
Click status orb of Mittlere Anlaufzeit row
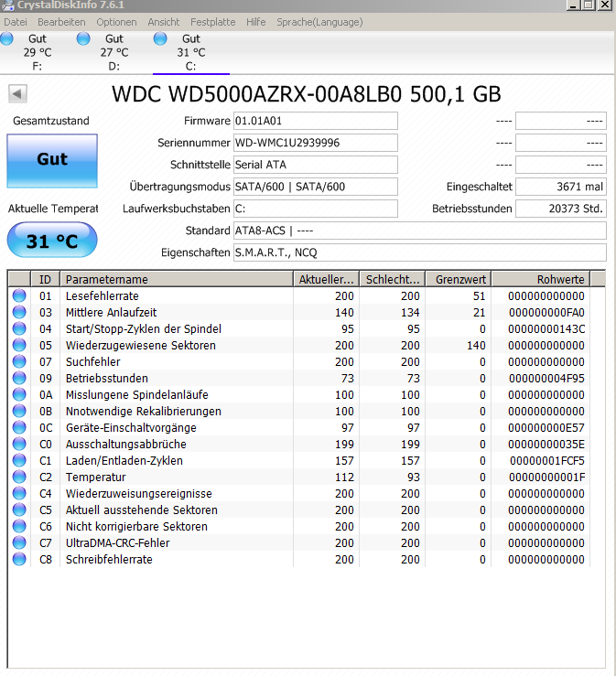tap(19, 312)
